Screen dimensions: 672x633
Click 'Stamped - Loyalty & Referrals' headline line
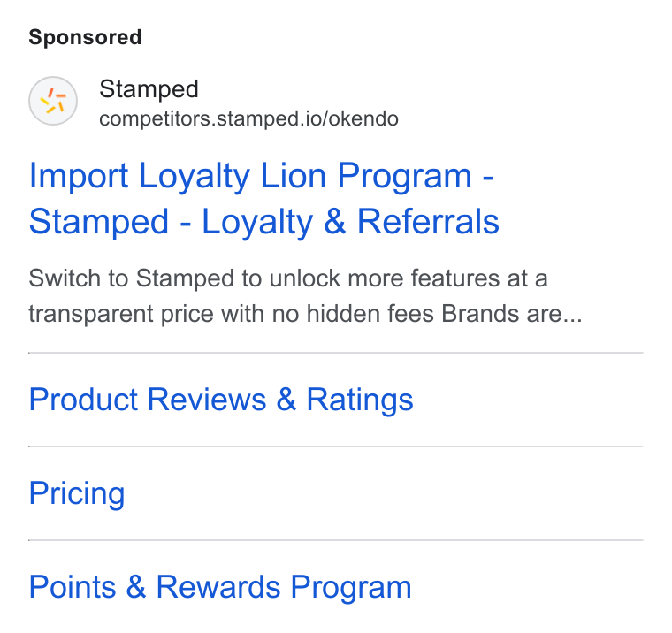[x=264, y=222]
